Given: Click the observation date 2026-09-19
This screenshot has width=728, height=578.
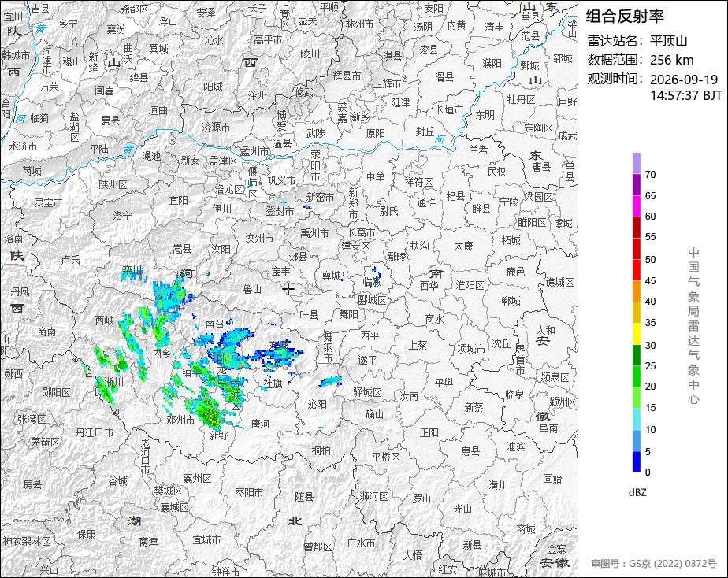Looking at the screenshot, I should tap(683, 80).
